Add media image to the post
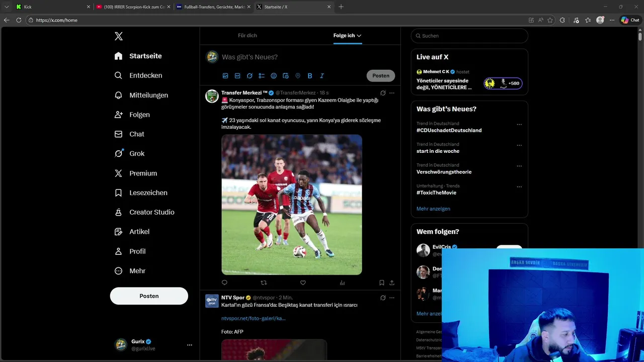Viewport: 644px width, 362px height. click(225, 76)
